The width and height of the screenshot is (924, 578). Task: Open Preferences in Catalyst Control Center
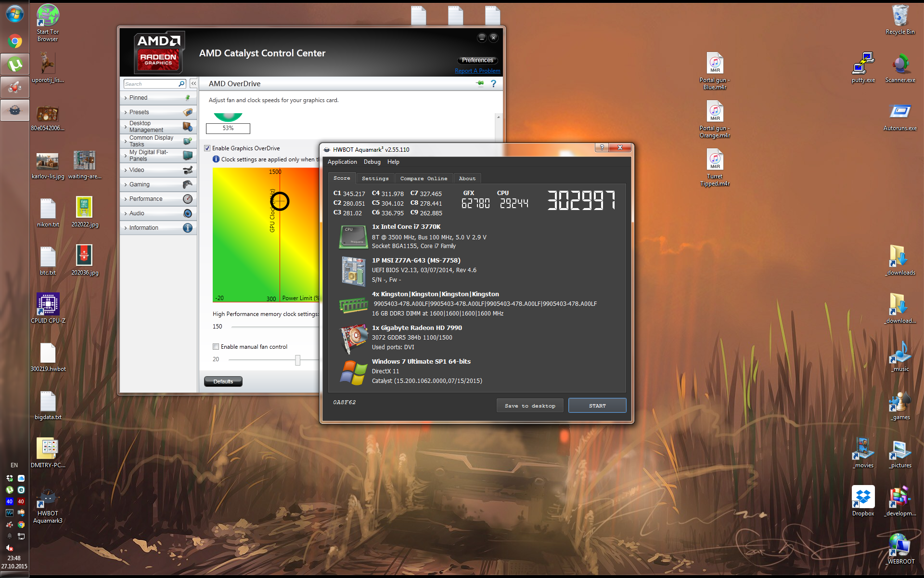pos(477,60)
